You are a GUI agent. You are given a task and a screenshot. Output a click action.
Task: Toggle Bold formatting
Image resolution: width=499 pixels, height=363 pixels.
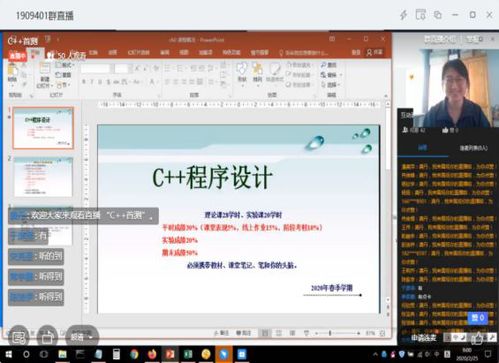84,82
